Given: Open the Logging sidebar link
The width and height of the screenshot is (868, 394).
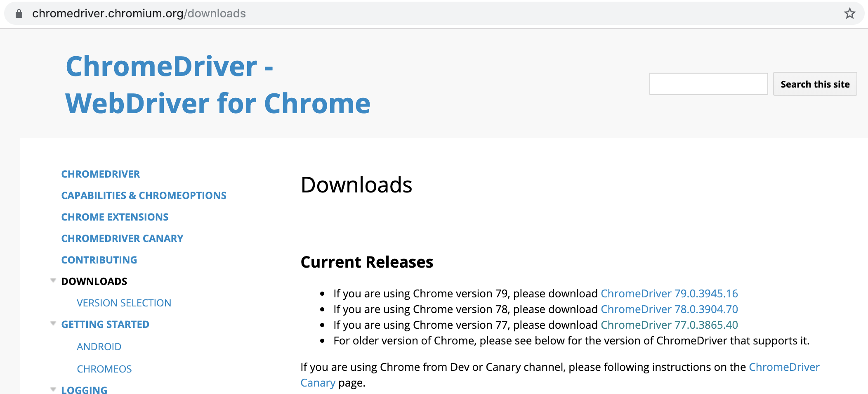Looking at the screenshot, I should pyautogui.click(x=84, y=389).
